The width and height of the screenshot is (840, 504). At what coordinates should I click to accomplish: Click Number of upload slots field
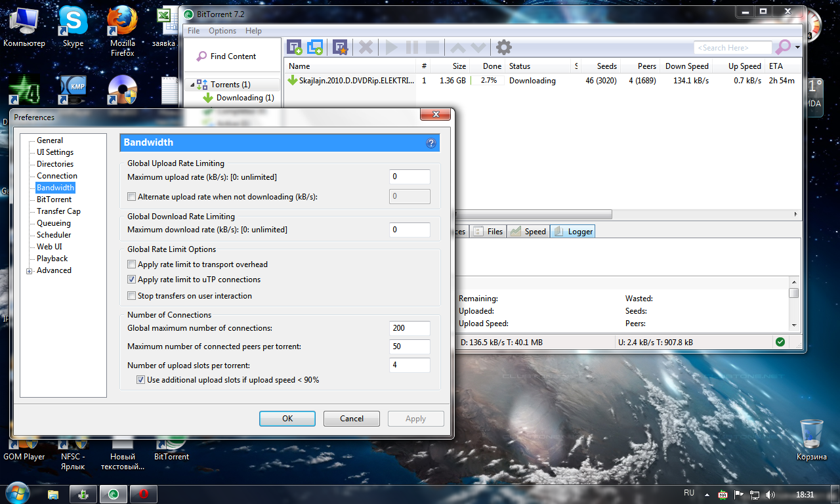point(409,365)
